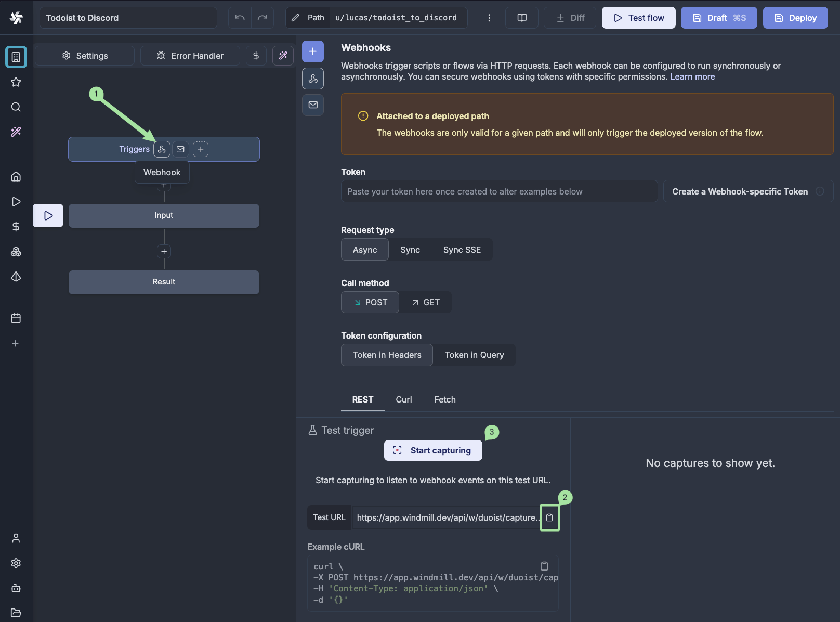The width and height of the screenshot is (840, 622).
Task: Open the AI magic wand tool
Action: (283, 56)
